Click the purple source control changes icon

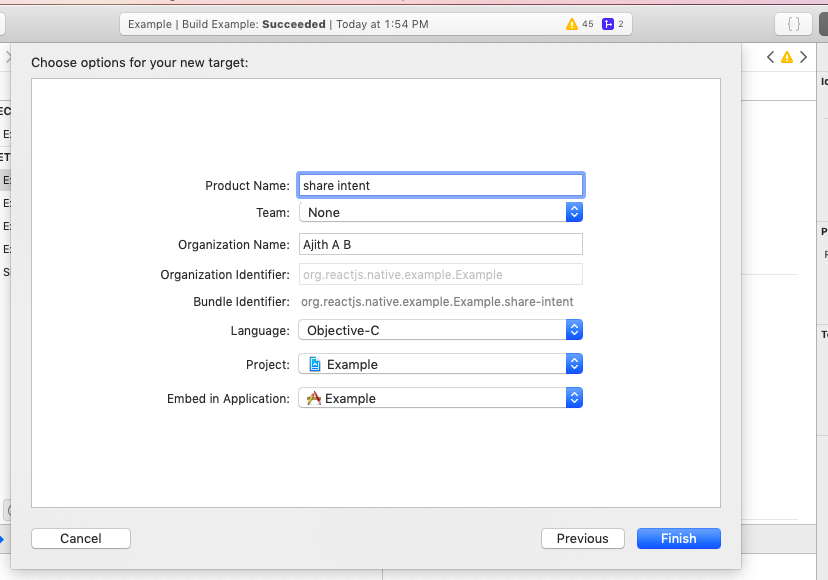coord(607,24)
